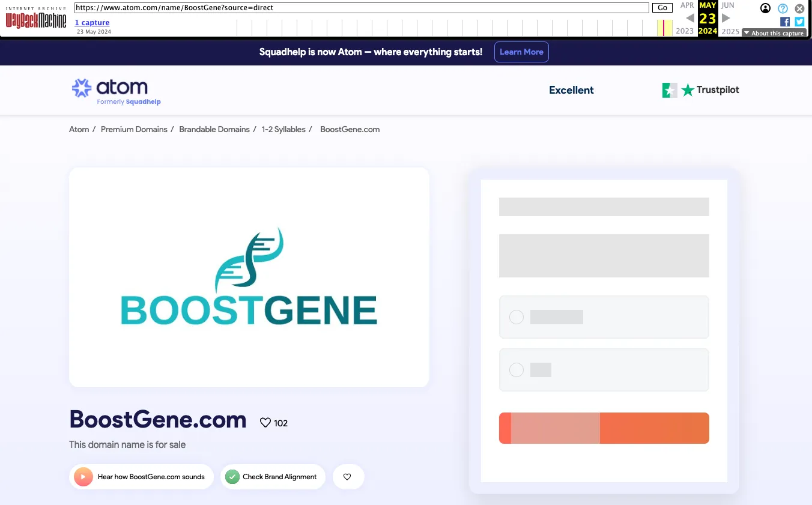The height and width of the screenshot is (505, 812).
Task: Open the Premium Domains breadcrumb
Action: pos(134,129)
